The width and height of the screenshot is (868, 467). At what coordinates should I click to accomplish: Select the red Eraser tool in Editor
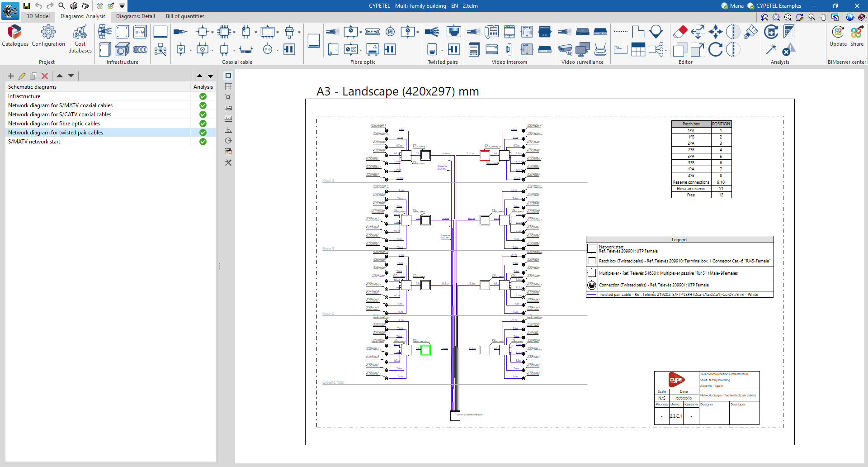[680, 32]
